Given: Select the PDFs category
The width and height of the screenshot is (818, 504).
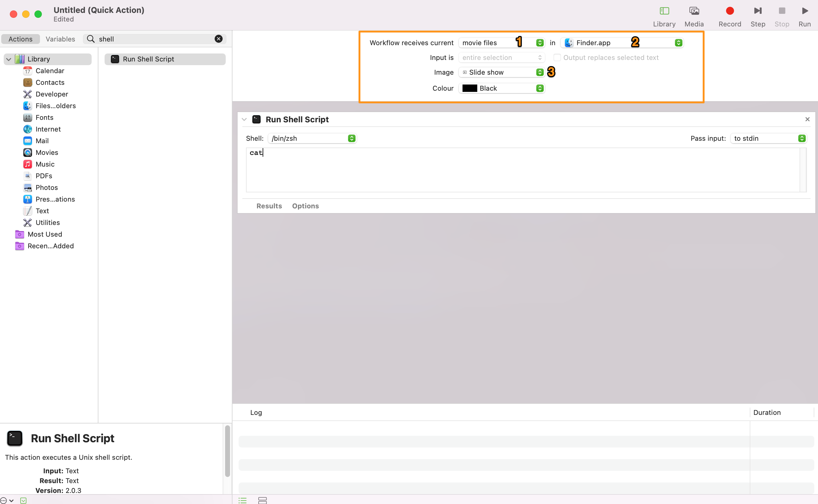Looking at the screenshot, I should click(x=44, y=176).
